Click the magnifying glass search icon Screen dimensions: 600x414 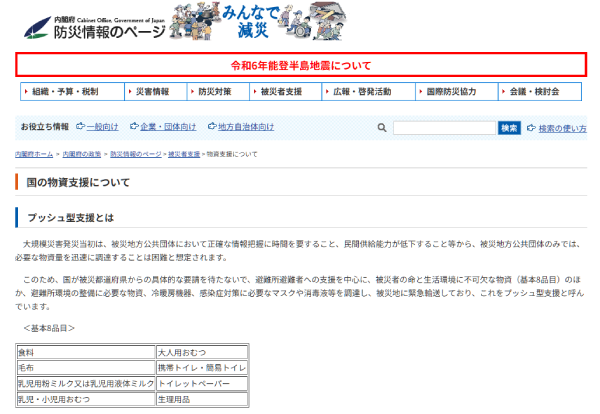tap(382, 128)
